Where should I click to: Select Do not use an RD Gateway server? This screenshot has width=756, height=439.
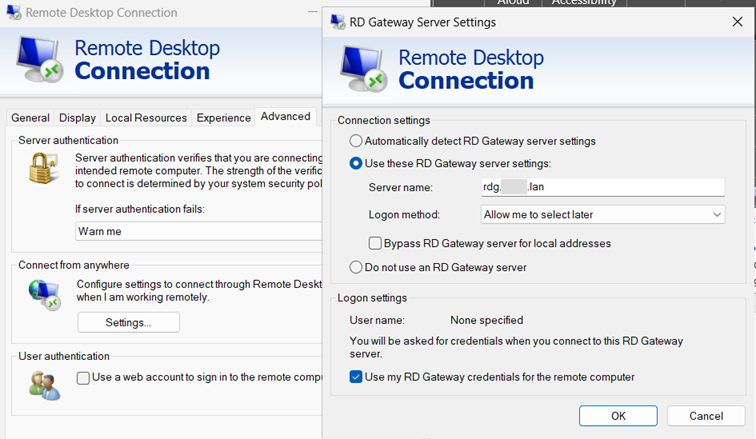355,267
